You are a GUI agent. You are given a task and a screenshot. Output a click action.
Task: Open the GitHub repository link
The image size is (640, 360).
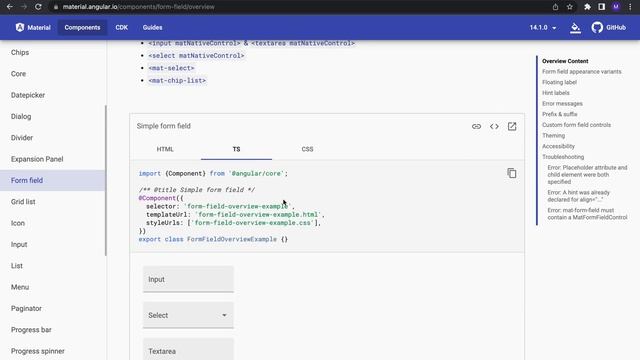pyautogui.click(x=609, y=27)
